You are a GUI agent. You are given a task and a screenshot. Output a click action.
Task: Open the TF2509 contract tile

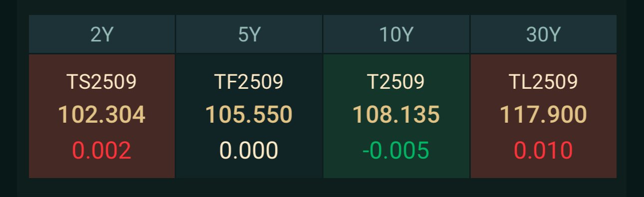tap(249, 116)
